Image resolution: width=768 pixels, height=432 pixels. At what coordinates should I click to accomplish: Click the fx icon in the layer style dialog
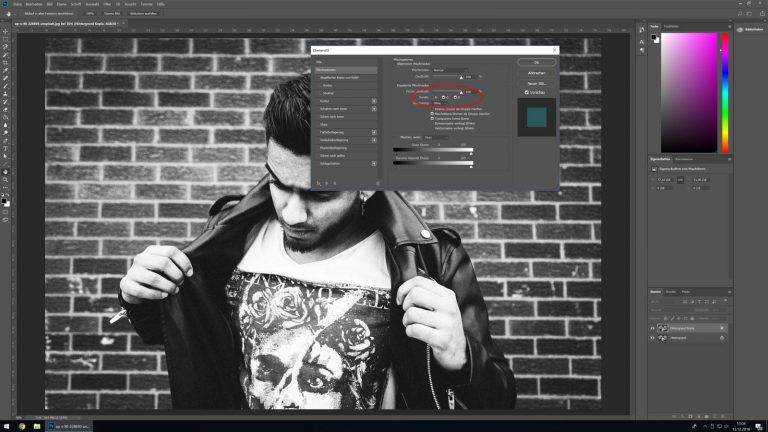(319, 183)
